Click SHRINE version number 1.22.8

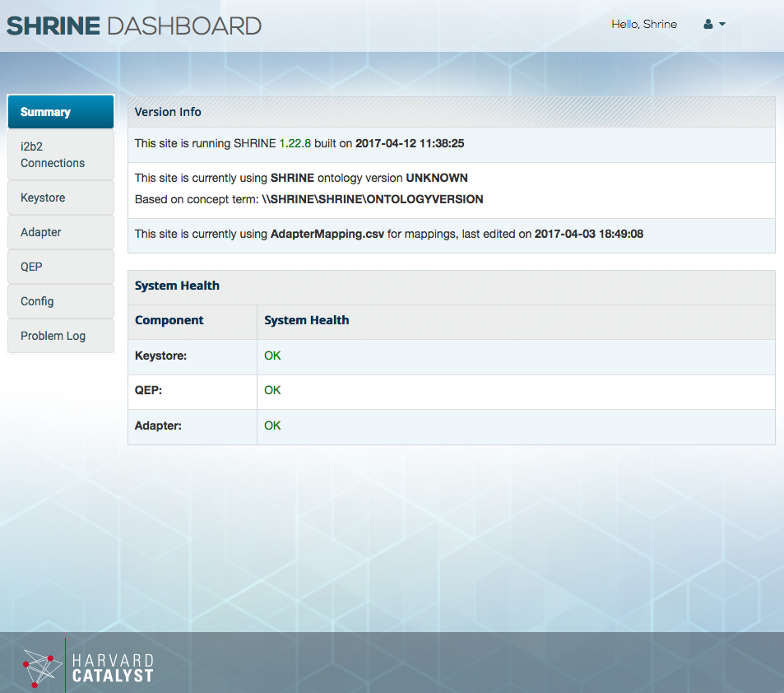pos(295,143)
